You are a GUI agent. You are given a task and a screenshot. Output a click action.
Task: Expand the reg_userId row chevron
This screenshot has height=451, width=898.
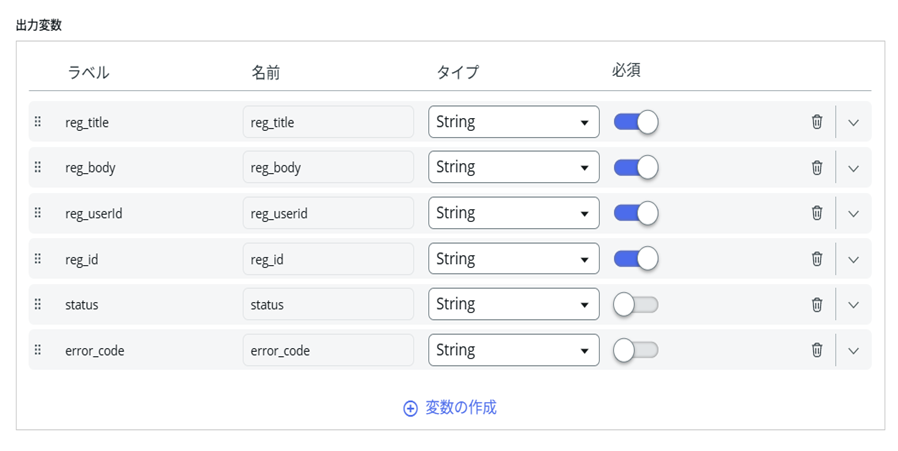pos(853,213)
